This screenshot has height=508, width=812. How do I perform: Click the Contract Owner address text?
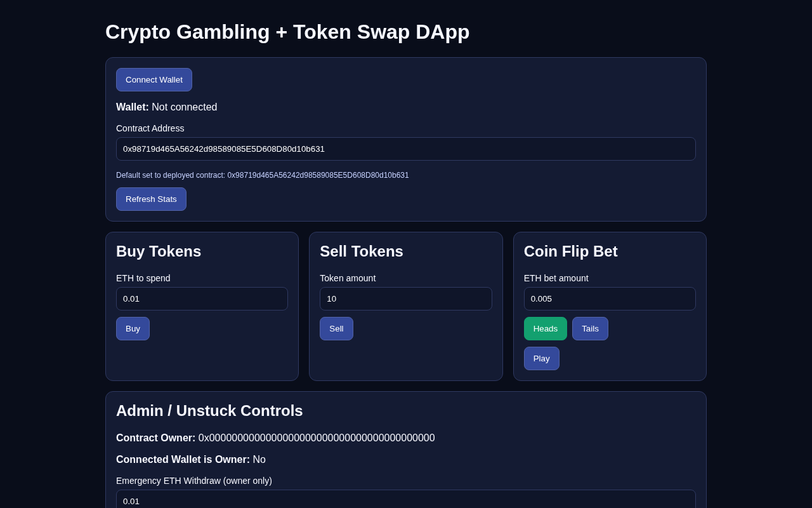316,438
